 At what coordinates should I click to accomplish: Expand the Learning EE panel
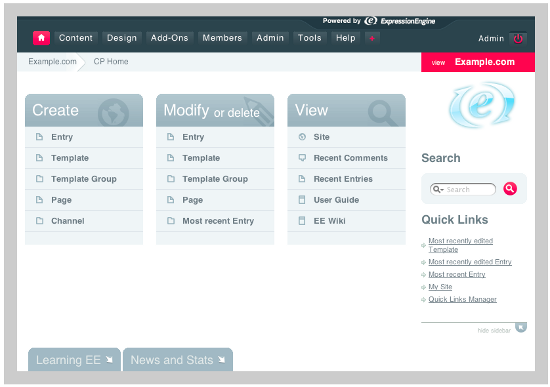point(74,360)
